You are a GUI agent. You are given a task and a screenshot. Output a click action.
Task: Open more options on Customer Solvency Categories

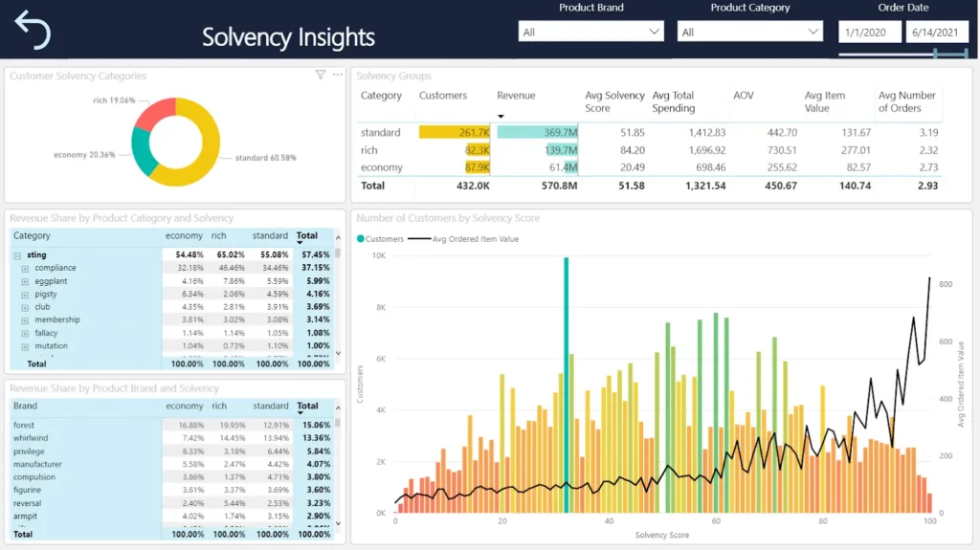tap(338, 75)
